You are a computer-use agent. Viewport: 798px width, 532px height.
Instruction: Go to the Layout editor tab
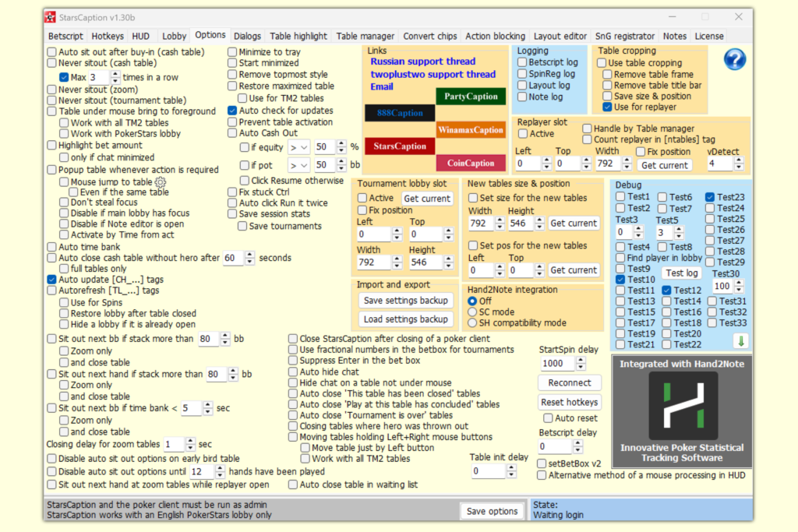click(560, 36)
